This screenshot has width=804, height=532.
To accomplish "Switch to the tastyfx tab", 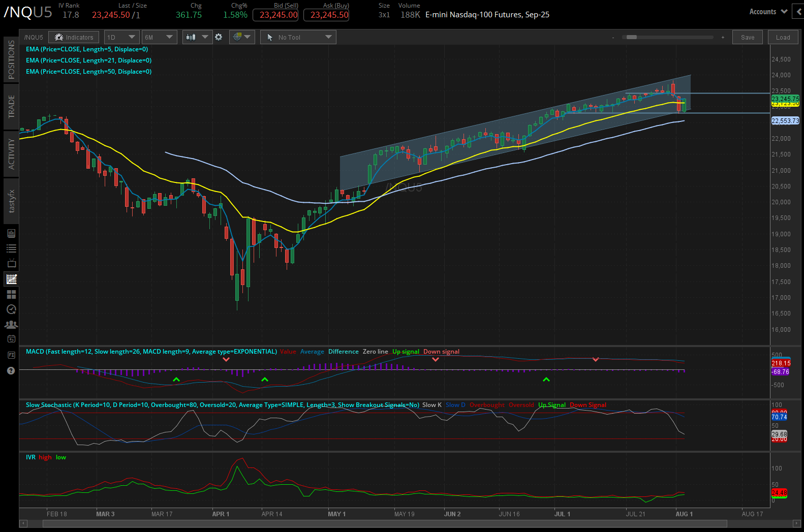I will [x=11, y=201].
